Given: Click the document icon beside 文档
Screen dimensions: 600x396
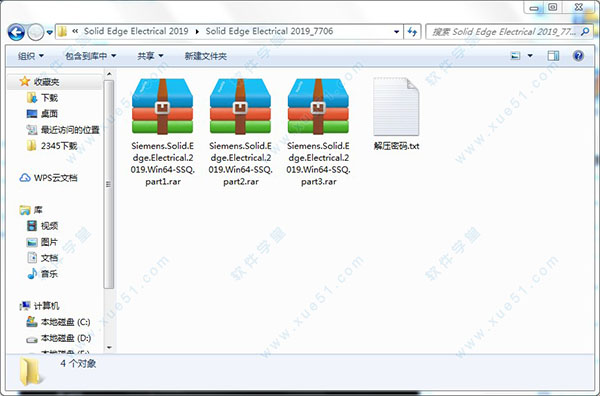Looking at the screenshot, I should (x=32, y=258).
